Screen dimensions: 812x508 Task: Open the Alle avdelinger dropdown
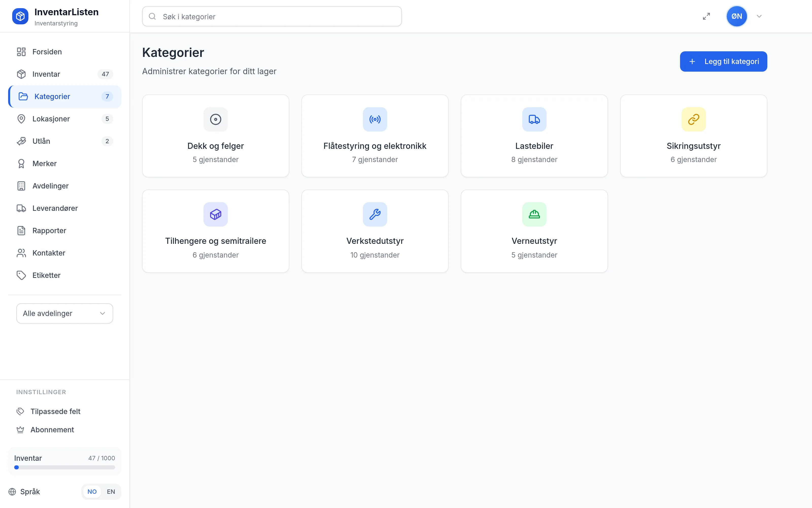point(64,313)
